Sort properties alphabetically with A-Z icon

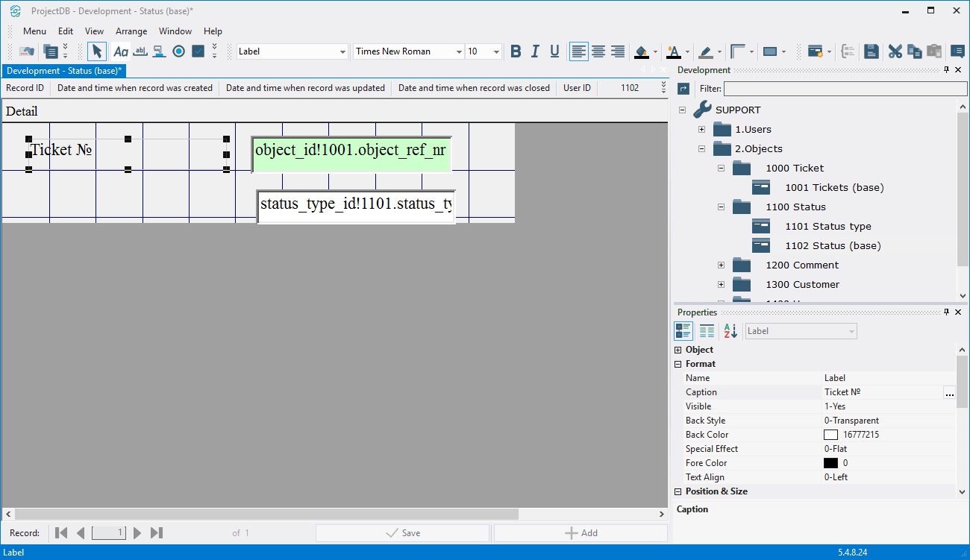(730, 331)
